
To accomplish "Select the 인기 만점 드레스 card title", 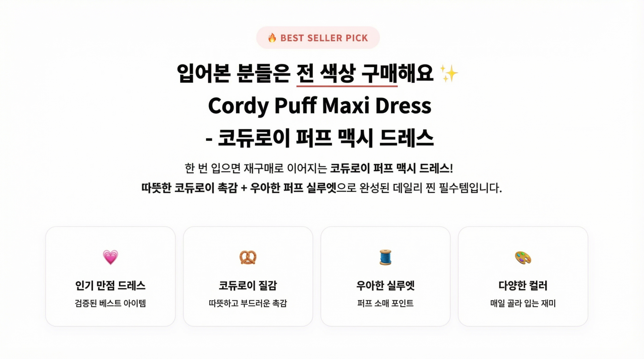I will tap(110, 286).
